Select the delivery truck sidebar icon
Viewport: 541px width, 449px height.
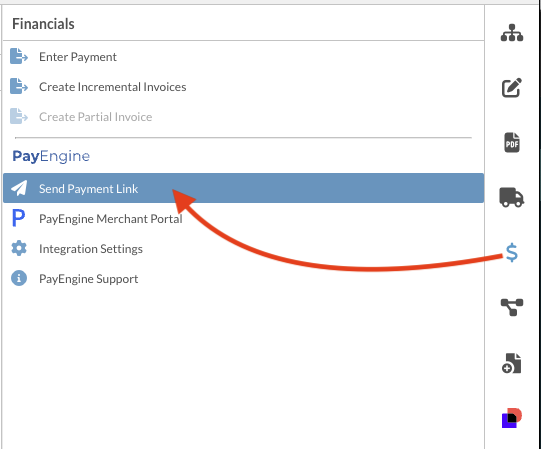tap(512, 197)
